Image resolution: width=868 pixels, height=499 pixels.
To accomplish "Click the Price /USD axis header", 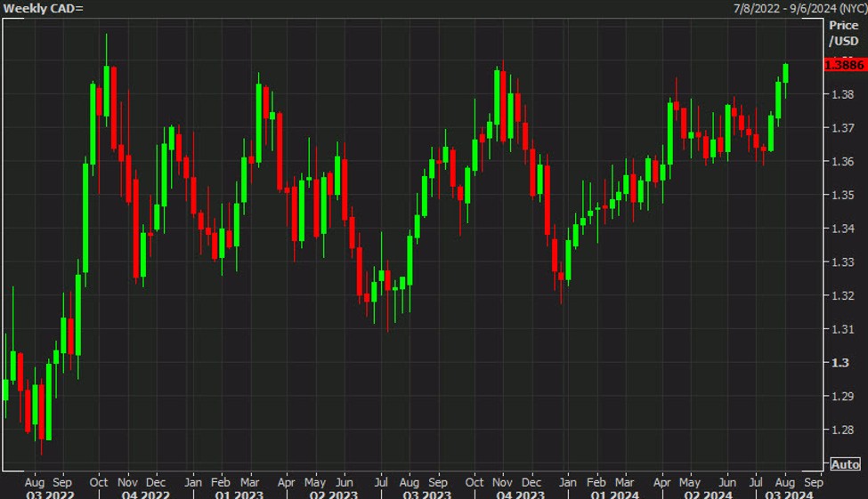I will click(x=843, y=34).
